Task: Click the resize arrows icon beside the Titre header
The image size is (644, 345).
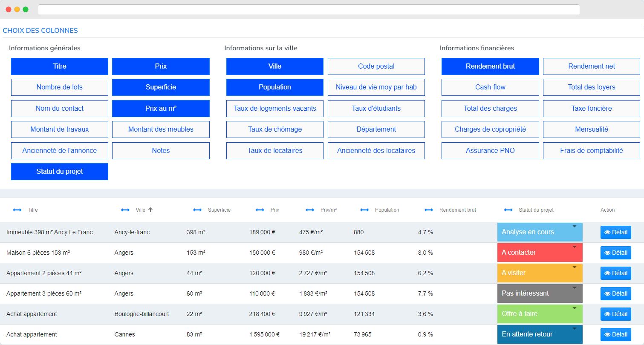Action: click(17, 210)
